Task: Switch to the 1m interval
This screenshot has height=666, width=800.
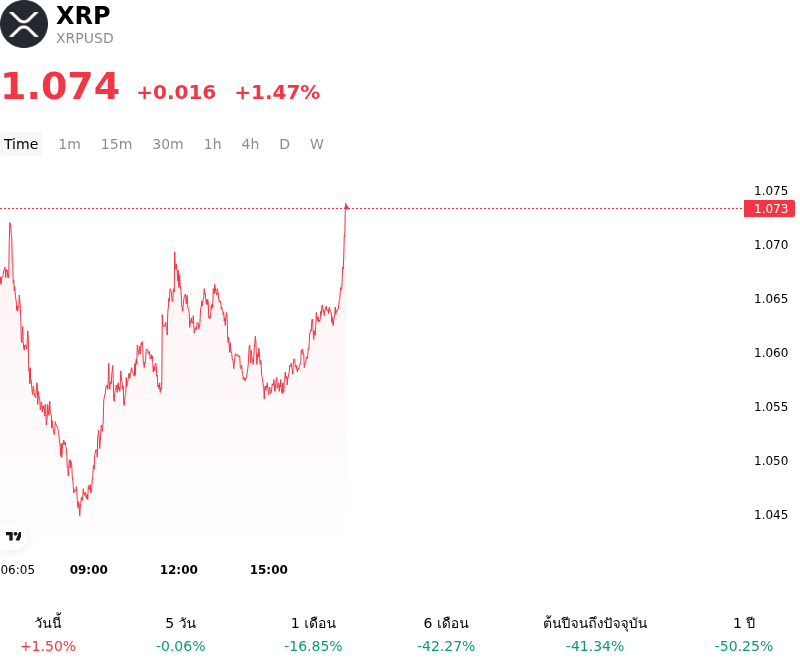Action: pos(69,144)
